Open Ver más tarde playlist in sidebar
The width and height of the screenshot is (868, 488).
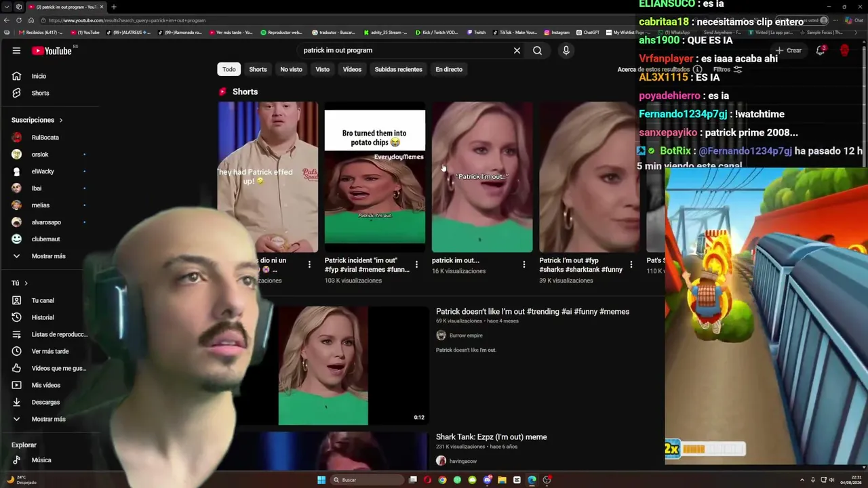50,351
